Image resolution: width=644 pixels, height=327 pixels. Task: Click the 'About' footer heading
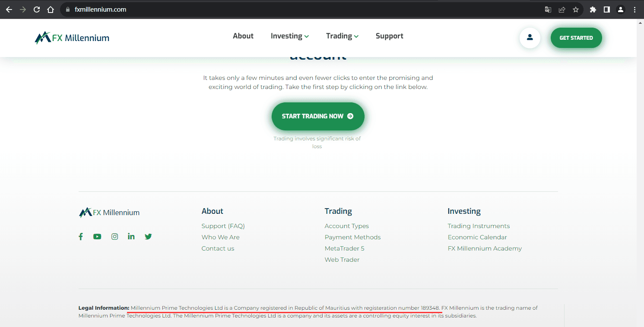pos(213,211)
